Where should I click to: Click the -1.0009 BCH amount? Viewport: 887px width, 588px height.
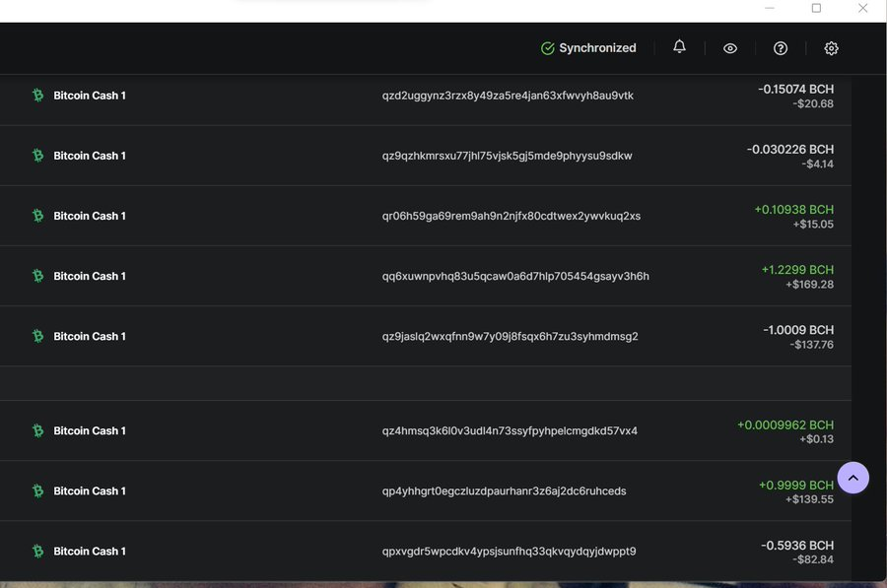tap(798, 330)
